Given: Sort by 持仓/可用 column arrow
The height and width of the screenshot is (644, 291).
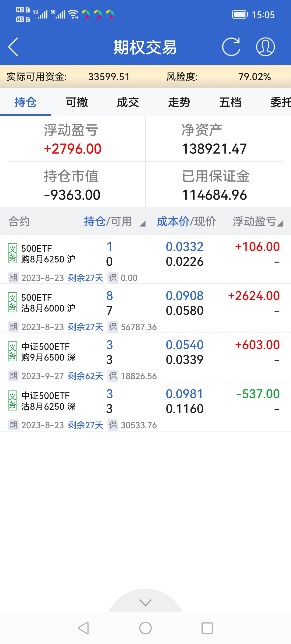Looking at the screenshot, I should point(143,223).
